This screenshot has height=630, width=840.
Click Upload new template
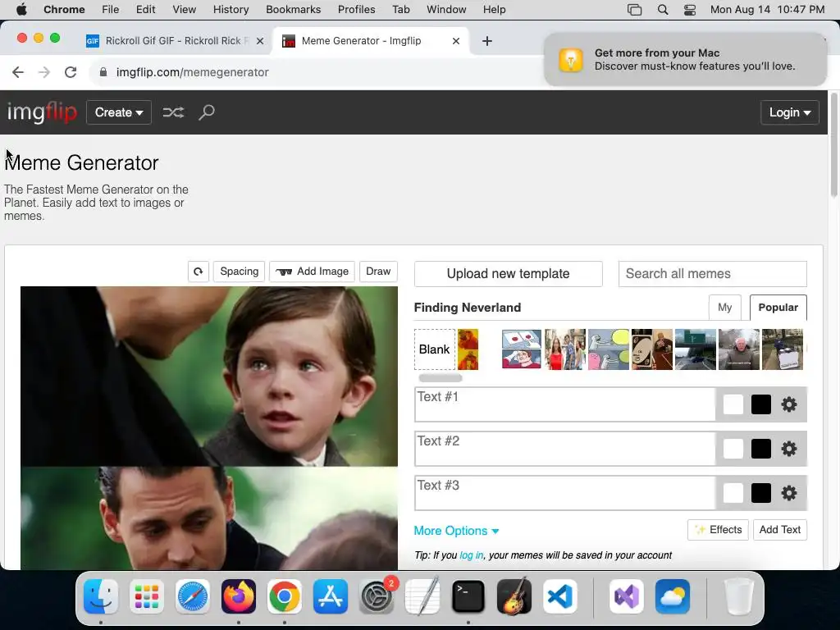coord(508,274)
